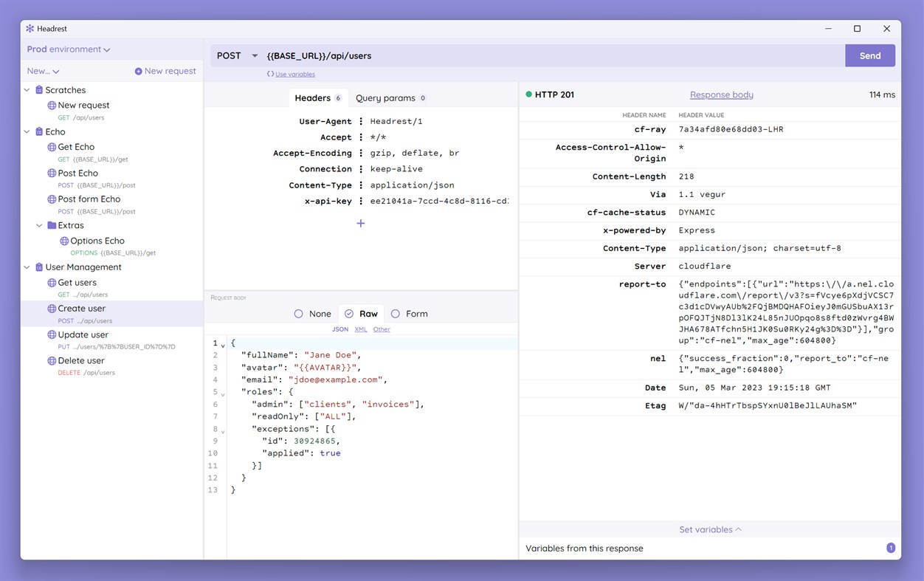Viewport: 924px width, 581px height.
Task: Fold the exceptions array at line 8
Action: 223,430
